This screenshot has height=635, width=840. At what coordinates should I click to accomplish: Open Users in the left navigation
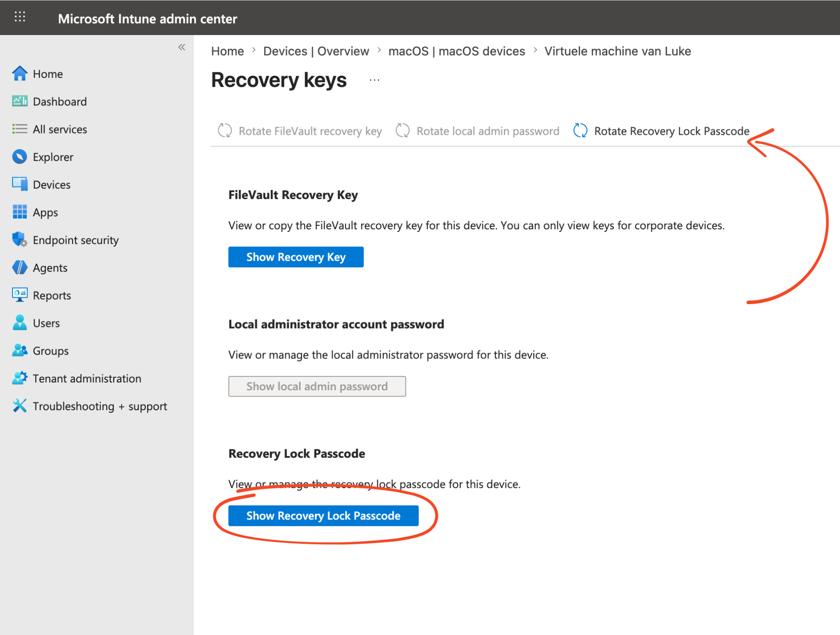coord(46,323)
